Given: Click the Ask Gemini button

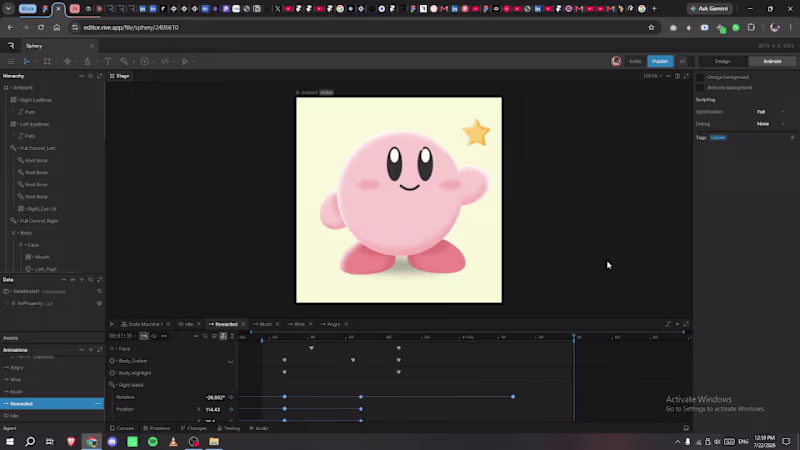Looking at the screenshot, I should [x=710, y=9].
